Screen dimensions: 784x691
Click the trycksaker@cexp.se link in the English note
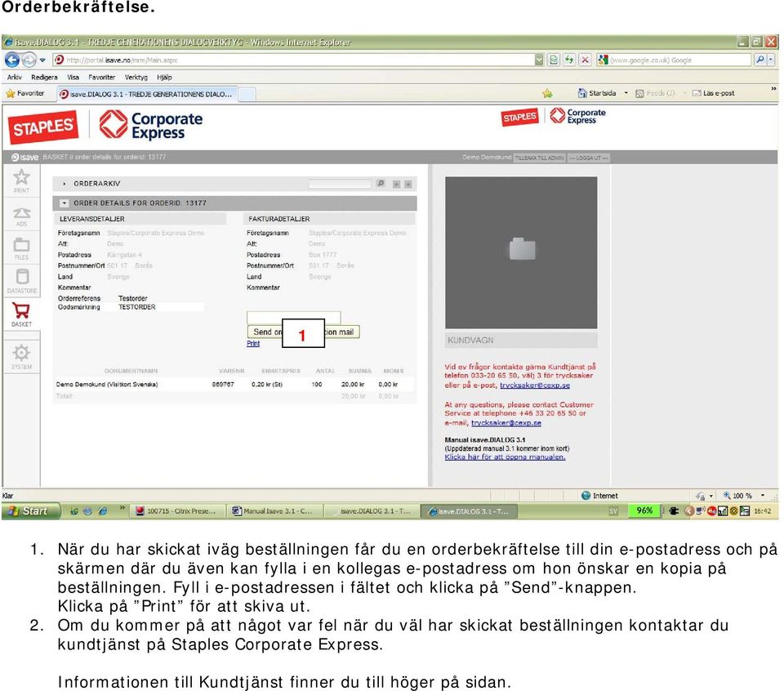506,422
